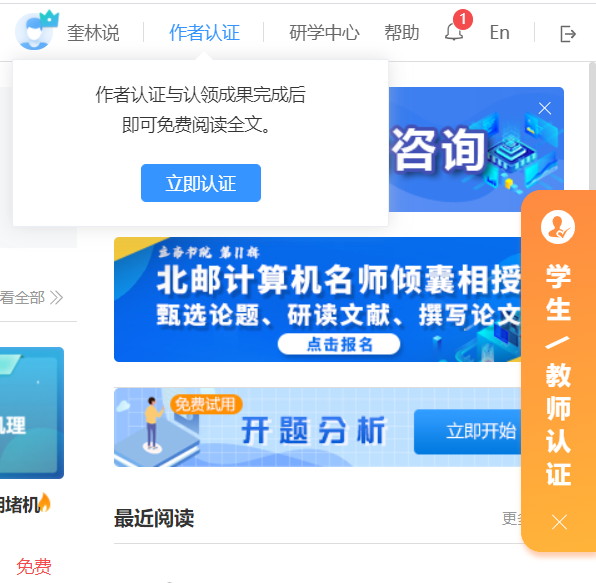The width and height of the screenshot is (596, 583).
Task: Close the 咨询 banner with X
Action: tap(545, 108)
